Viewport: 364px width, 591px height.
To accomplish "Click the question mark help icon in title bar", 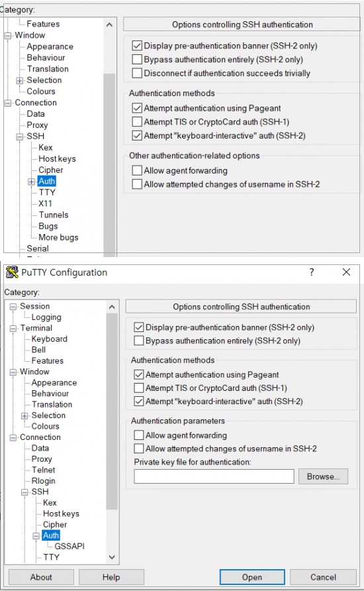I will click(x=311, y=272).
